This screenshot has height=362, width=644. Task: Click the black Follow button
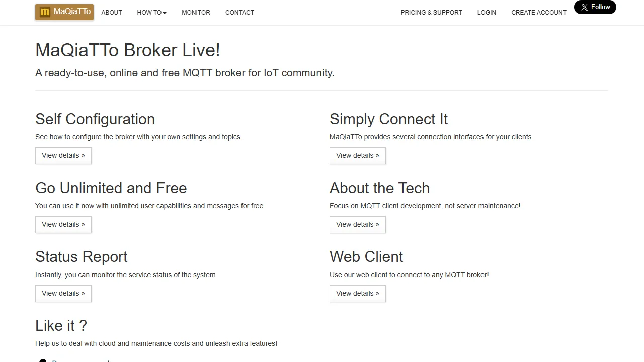pyautogui.click(x=595, y=7)
